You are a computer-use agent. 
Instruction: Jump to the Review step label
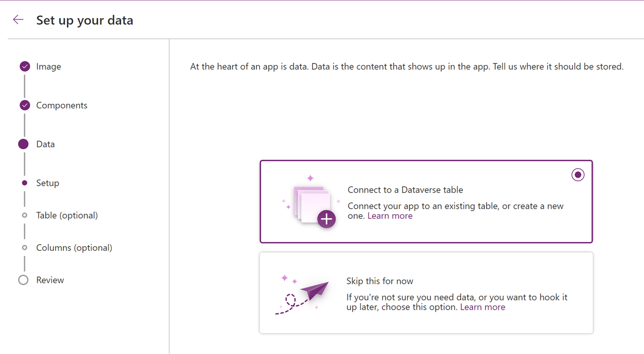(x=50, y=280)
